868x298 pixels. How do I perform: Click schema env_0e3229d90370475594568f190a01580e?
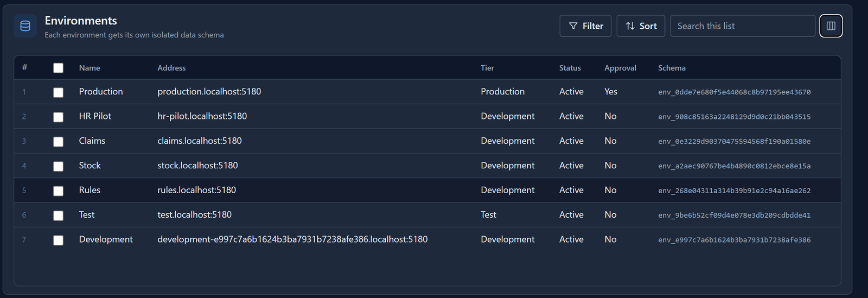click(x=735, y=142)
